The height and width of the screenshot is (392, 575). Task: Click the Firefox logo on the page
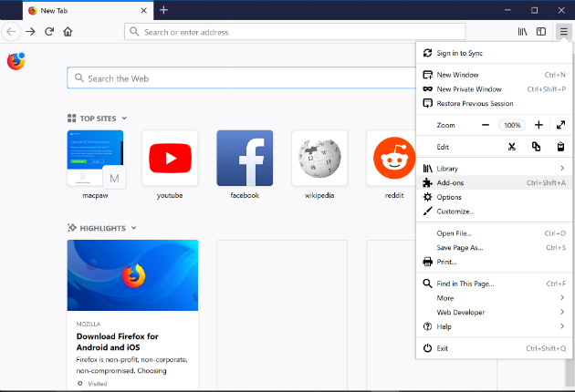pyautogui.click(x=16, y=61)
